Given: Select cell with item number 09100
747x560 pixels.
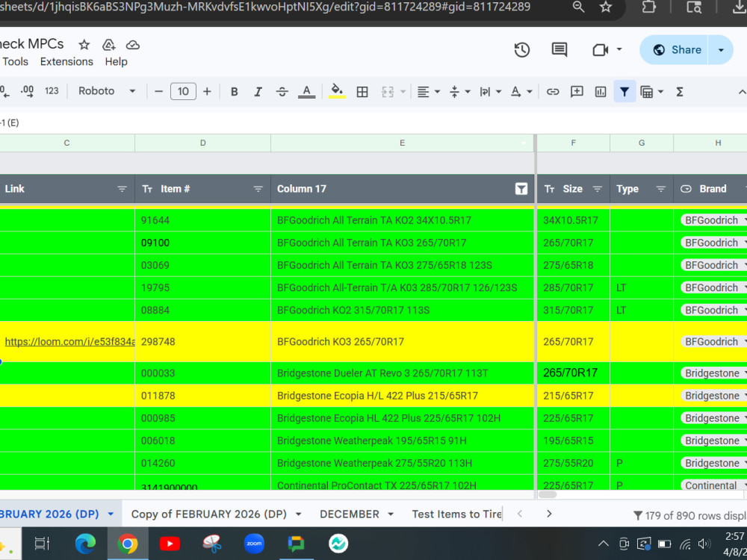Looking at the screenshot, I should coord(202,243).
